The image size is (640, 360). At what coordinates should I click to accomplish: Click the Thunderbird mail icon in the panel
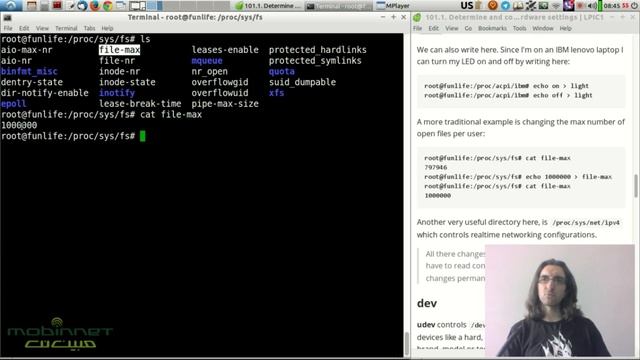click(82, 6)
